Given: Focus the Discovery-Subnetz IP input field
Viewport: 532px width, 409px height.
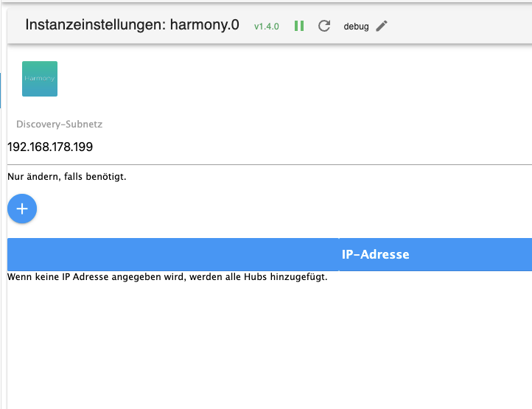Looking at the screenshot, I should (270, 147).
